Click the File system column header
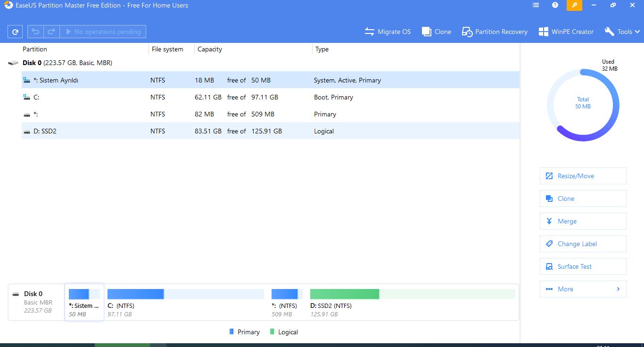 coord(167,49)
